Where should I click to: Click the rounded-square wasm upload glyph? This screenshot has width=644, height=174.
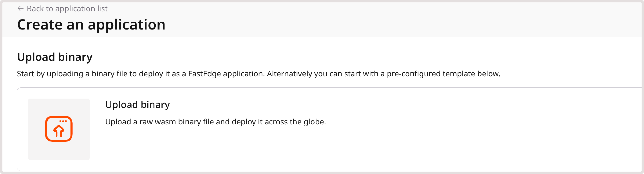click(59, 129)
